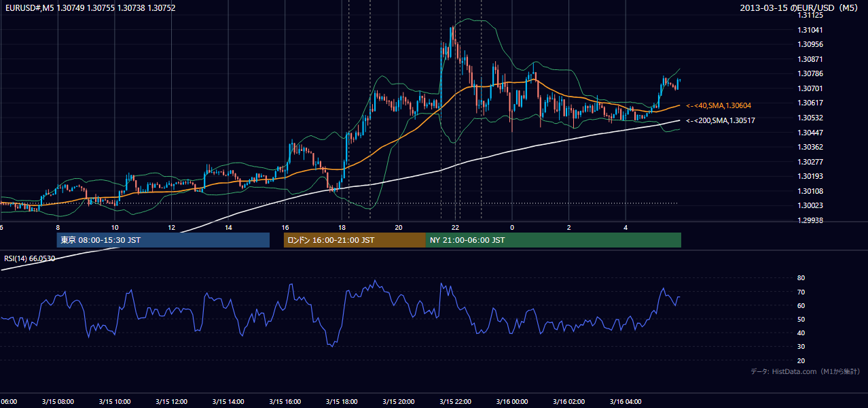The image size is (868, 408).
Task: Select the orange 40 SMA label 1.30604
Action: [x=719, y=105]
